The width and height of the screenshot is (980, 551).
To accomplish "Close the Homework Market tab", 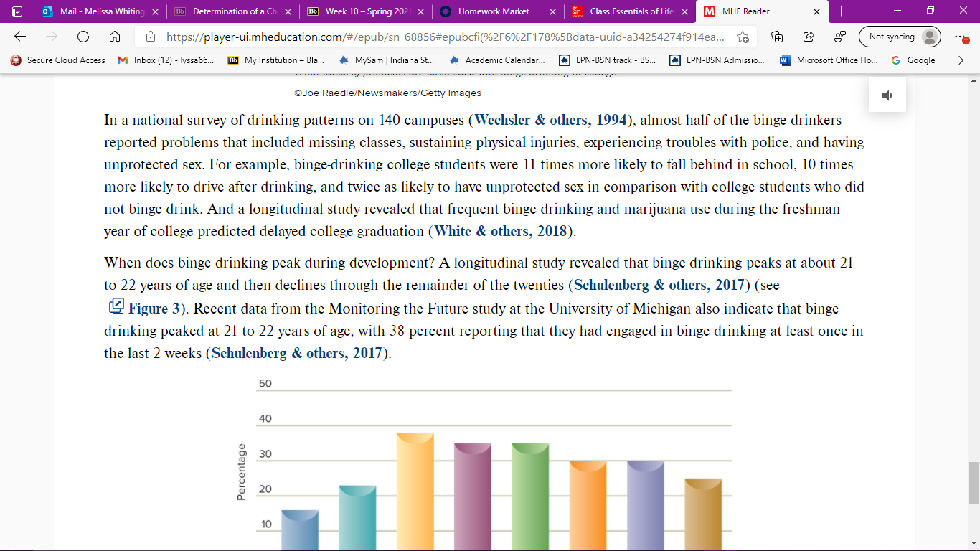I will 552,11.
